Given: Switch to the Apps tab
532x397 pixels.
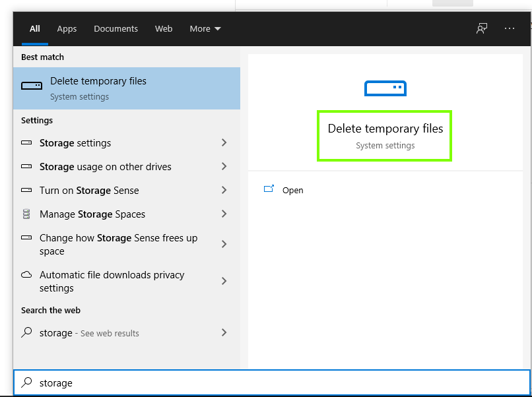Looking at the screenshot, I should (67, 28).
